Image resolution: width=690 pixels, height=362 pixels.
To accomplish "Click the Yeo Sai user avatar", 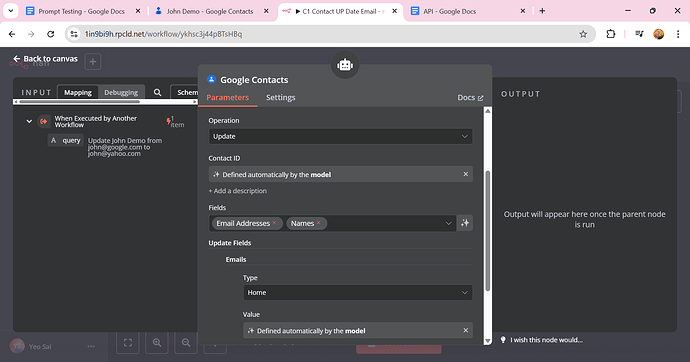I will point(17,346).
